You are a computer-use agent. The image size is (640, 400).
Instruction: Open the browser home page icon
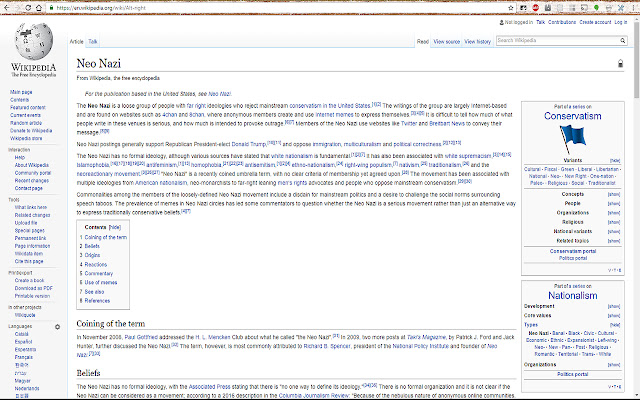point(39,8)
